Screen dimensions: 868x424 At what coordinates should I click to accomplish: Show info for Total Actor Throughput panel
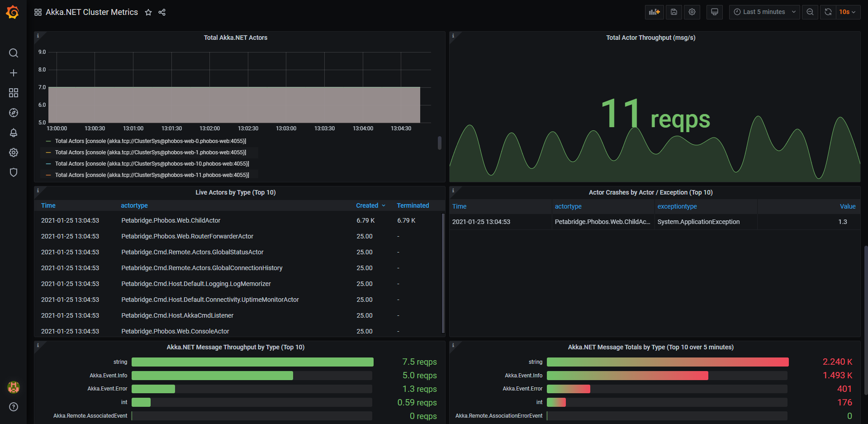coord(453,36)
